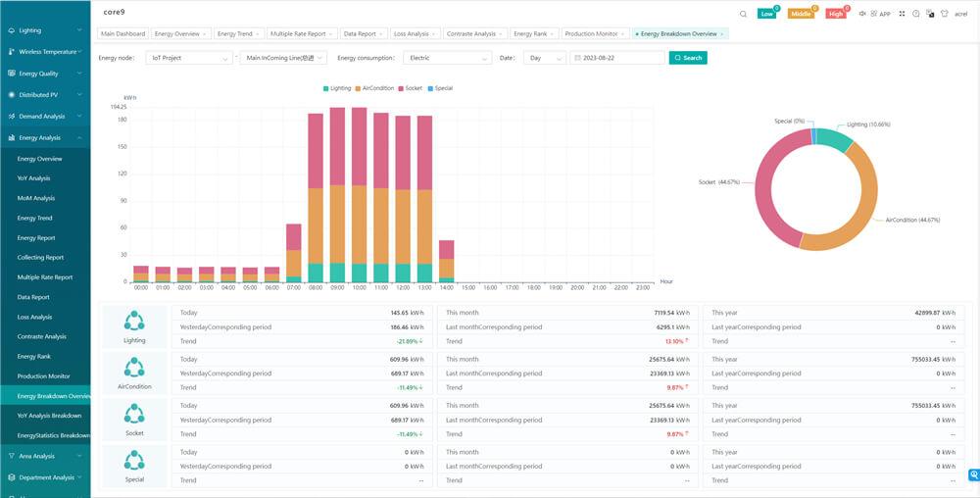Click the High alarm level badge
Screen dimensions: 980x498
coord(835,14)
